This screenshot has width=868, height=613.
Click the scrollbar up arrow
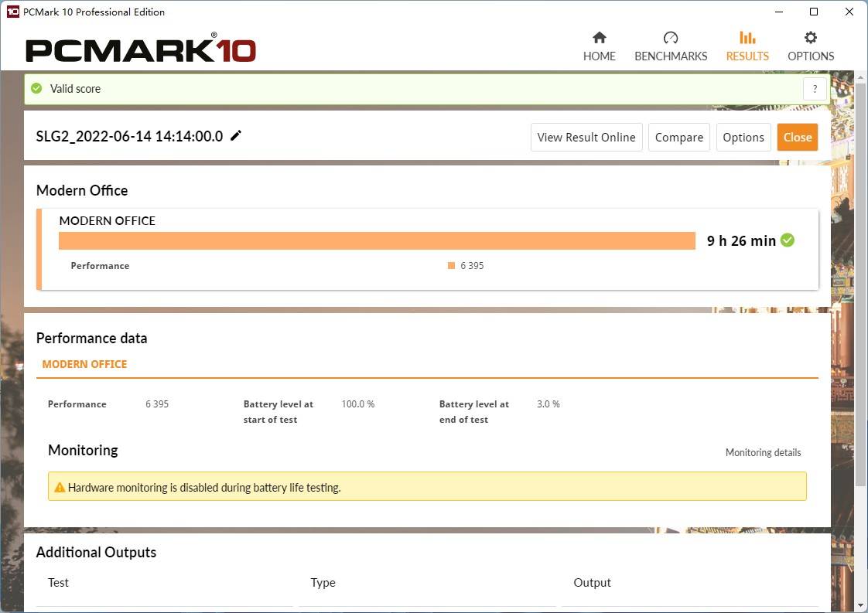860,78
